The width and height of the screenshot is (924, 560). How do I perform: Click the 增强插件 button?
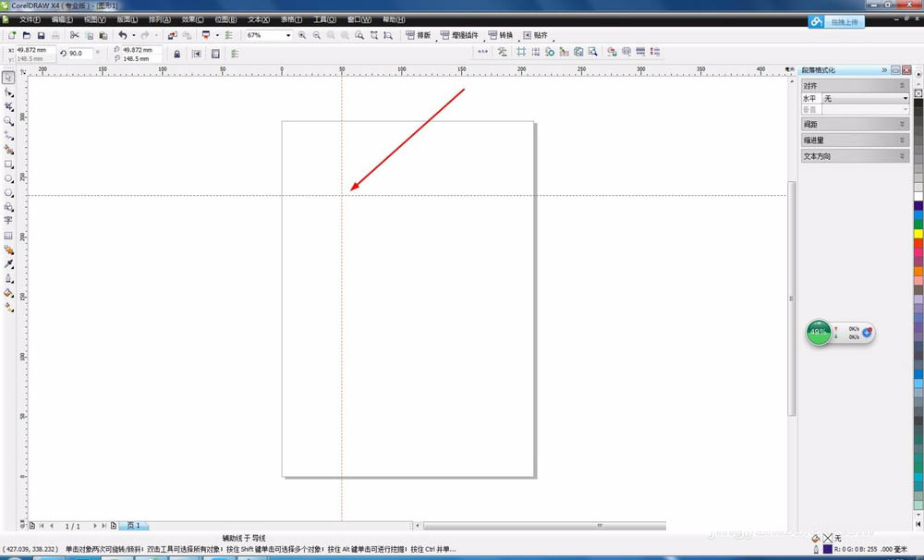459,35
